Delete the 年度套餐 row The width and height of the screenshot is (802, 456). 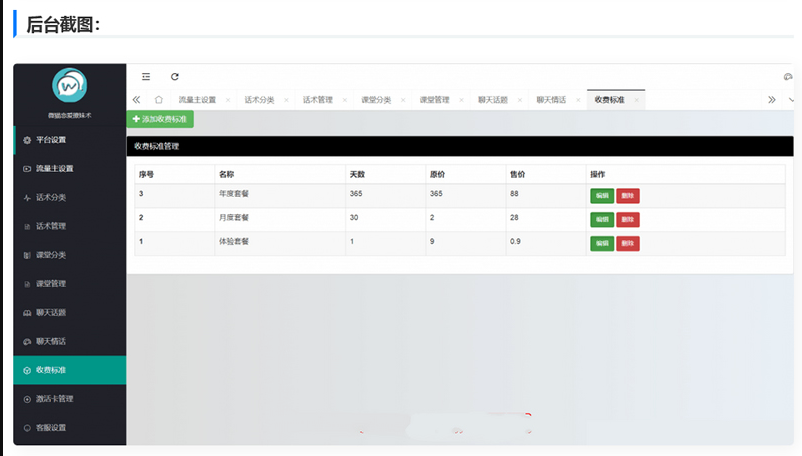pos(628,196)
